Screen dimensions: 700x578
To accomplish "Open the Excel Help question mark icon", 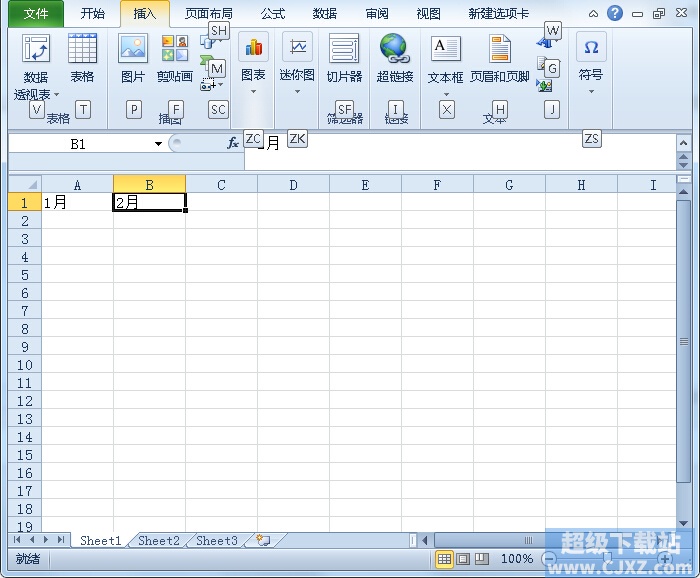I will [x=615, y=13].
